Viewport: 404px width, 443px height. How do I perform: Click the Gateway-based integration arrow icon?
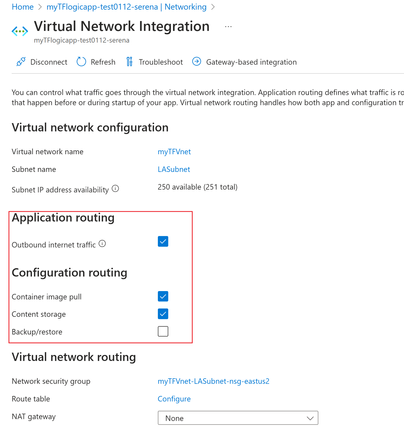(196, 62)
